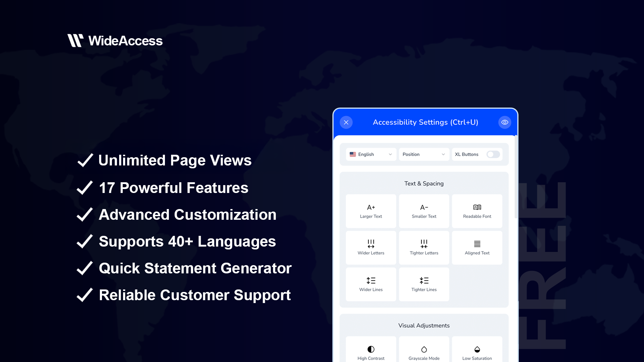
Task: Expand the language selector chevron
Action: tap(390, 154)
